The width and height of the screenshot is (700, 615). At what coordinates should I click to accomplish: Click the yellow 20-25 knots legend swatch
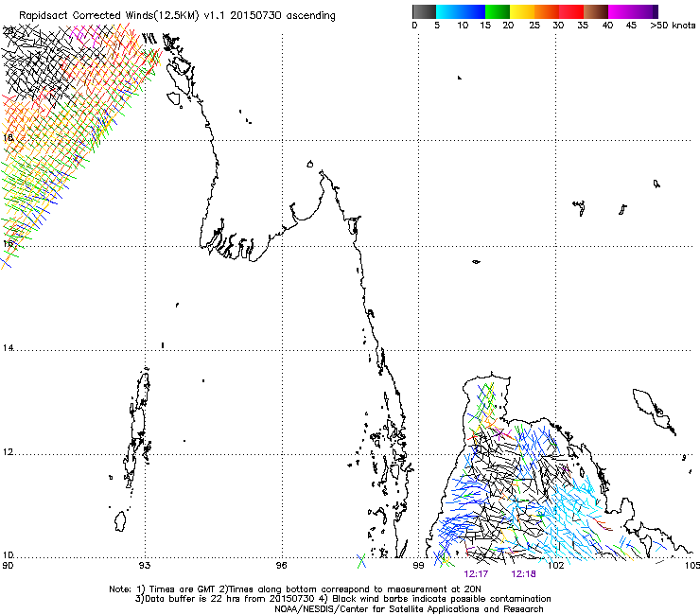click(x=522, y=11)
